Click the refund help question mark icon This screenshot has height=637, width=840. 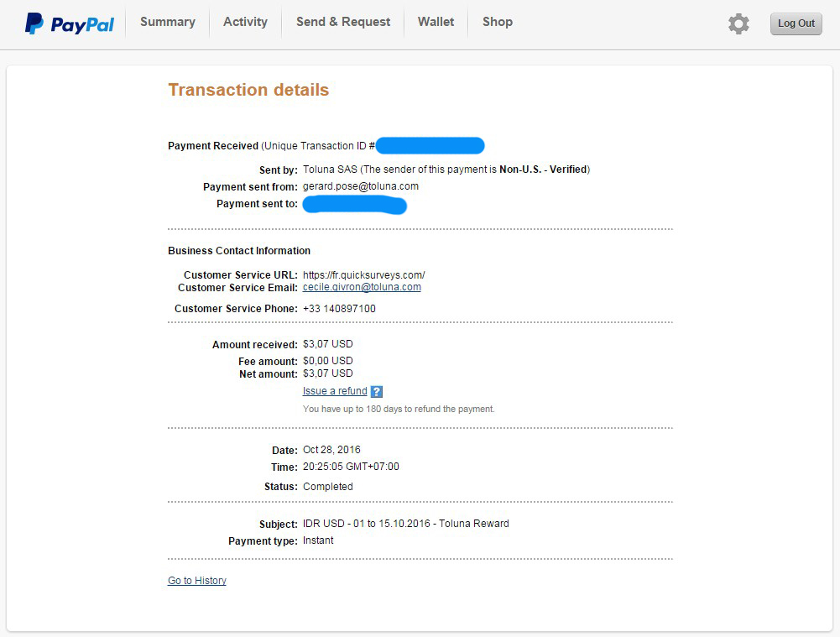pyautogui.click(x=377, y=392)
